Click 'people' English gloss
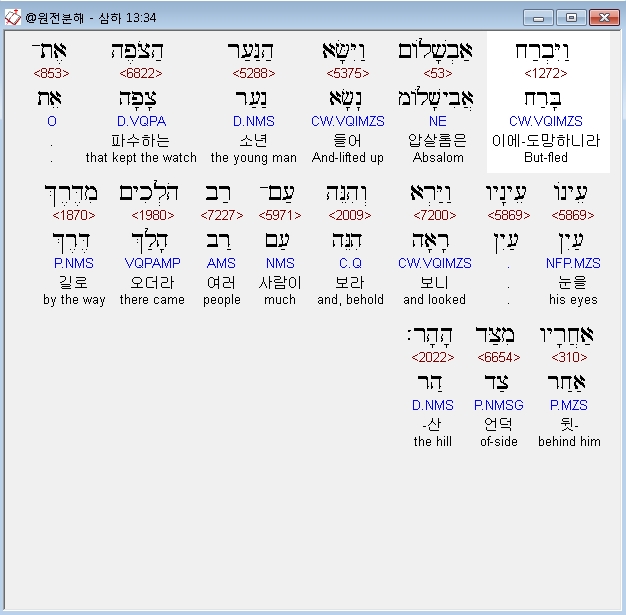 pos(222,300)
